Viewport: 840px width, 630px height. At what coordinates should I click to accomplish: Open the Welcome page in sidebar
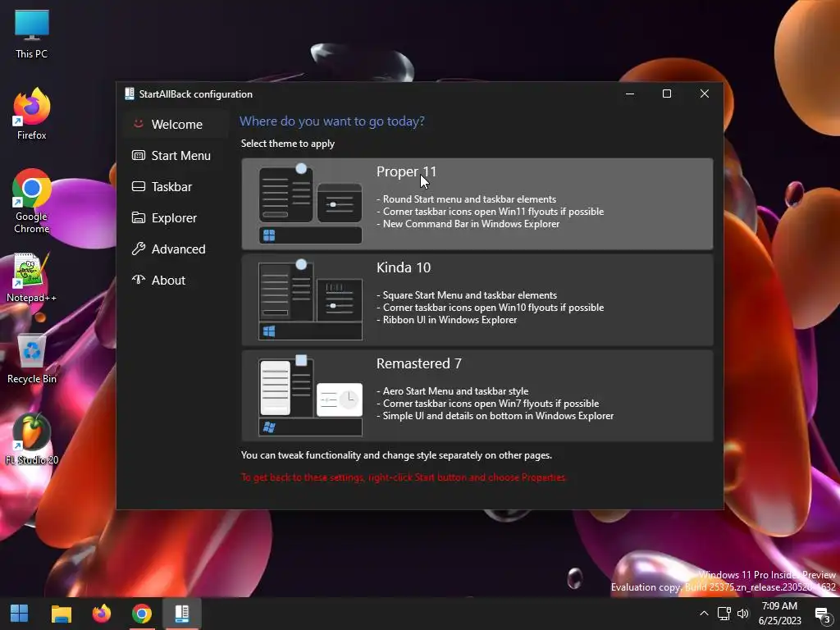coord(176,125)
